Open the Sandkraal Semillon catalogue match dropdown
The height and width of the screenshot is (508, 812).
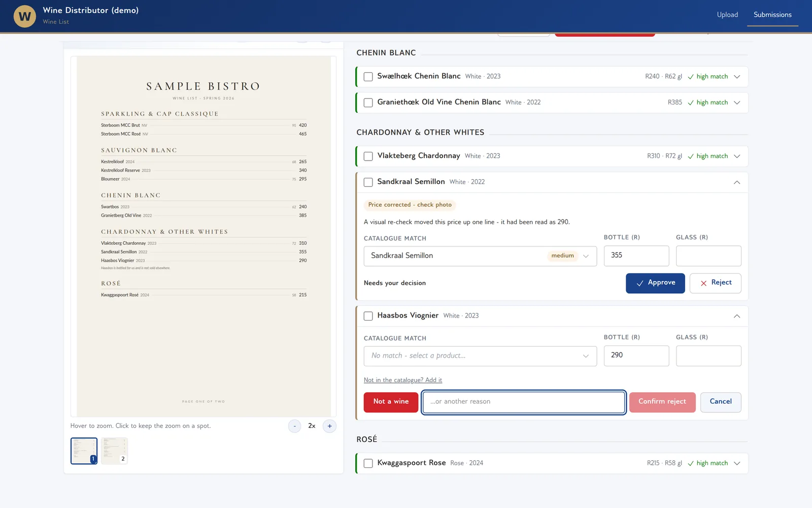[480, 256]
